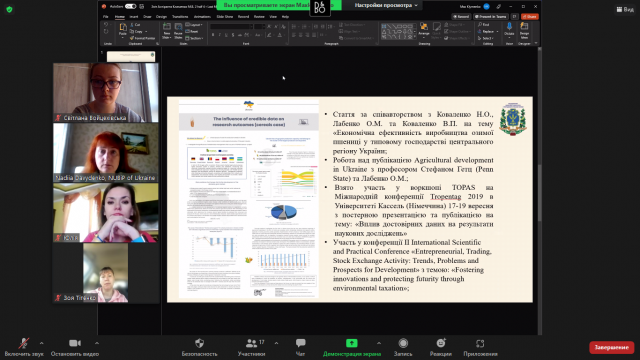Open the font color picker

tap(280, 35)
